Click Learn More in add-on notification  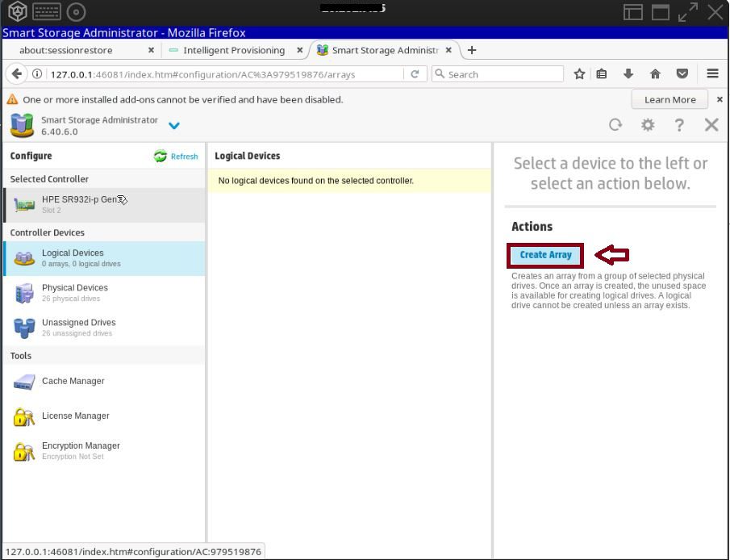pyautogui.click(x=670, y=99)
